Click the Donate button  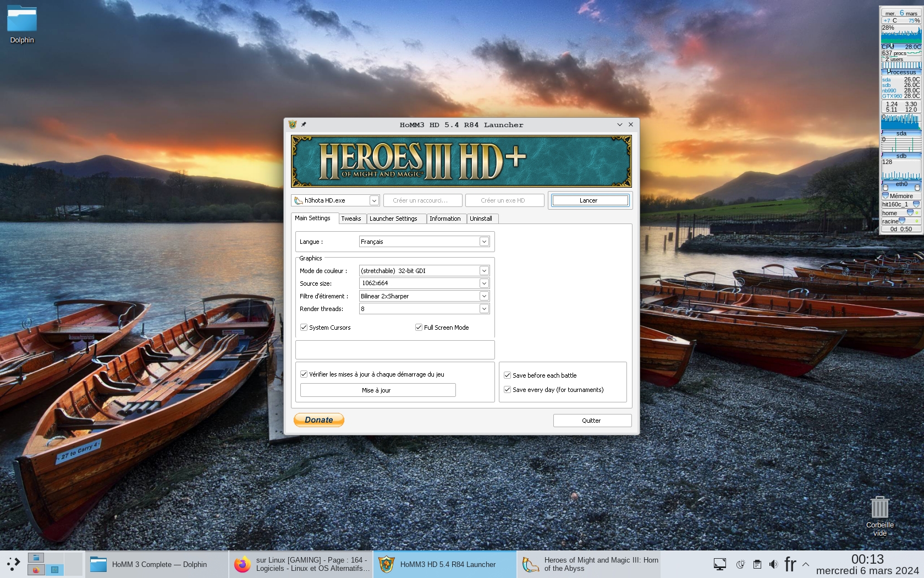(x=319, y=420)
